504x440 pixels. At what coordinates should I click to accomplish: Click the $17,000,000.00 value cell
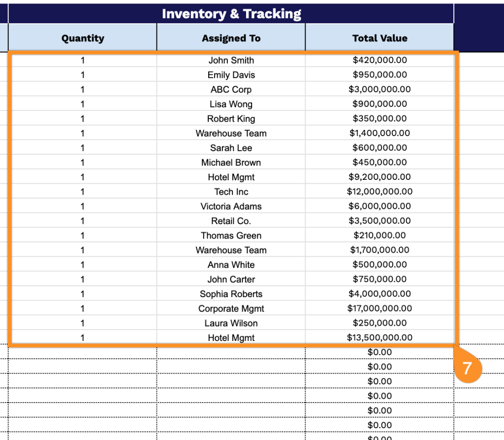click(379, 308)
